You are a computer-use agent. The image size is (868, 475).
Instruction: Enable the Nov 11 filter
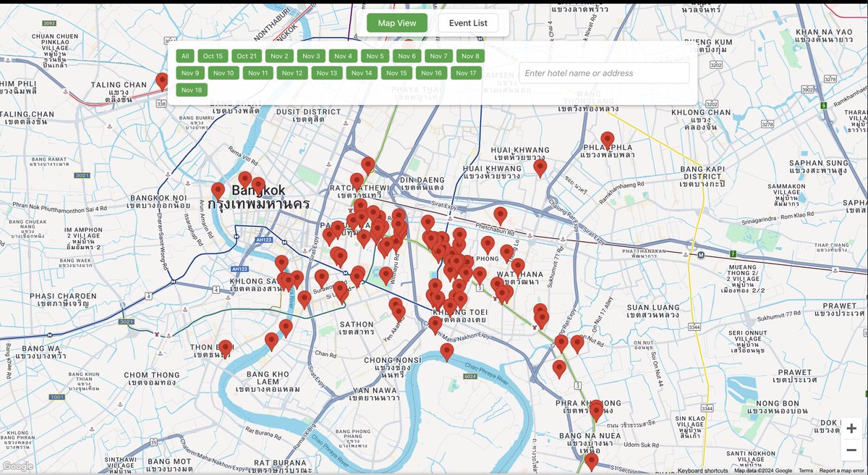click(258, 72)
